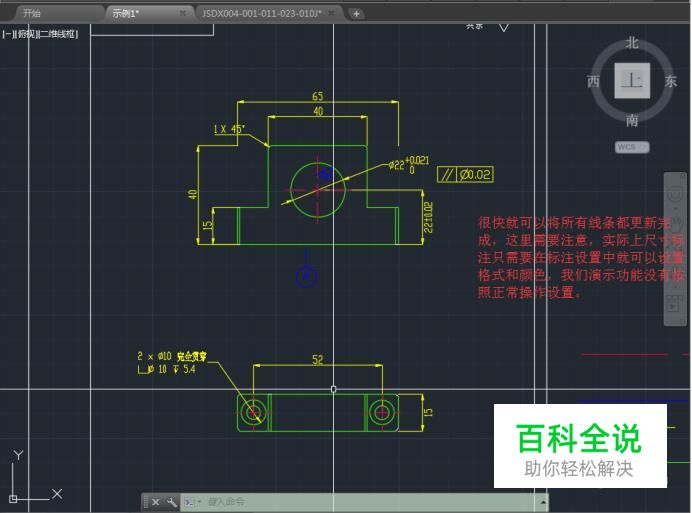Open the [-] viewport controls menu
This screenshot has width=692, height=513.
pyautogui.click(x=8, y=34)
